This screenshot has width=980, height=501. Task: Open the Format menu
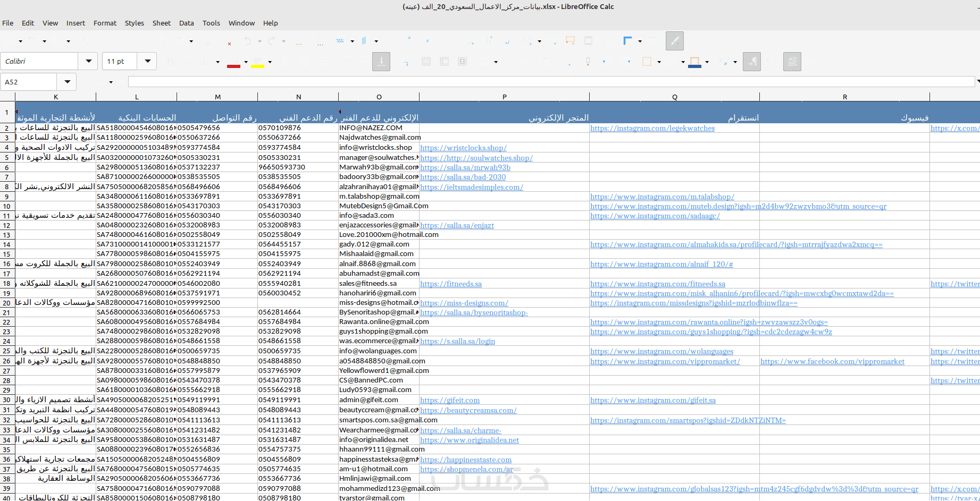[x=105, y=23]
